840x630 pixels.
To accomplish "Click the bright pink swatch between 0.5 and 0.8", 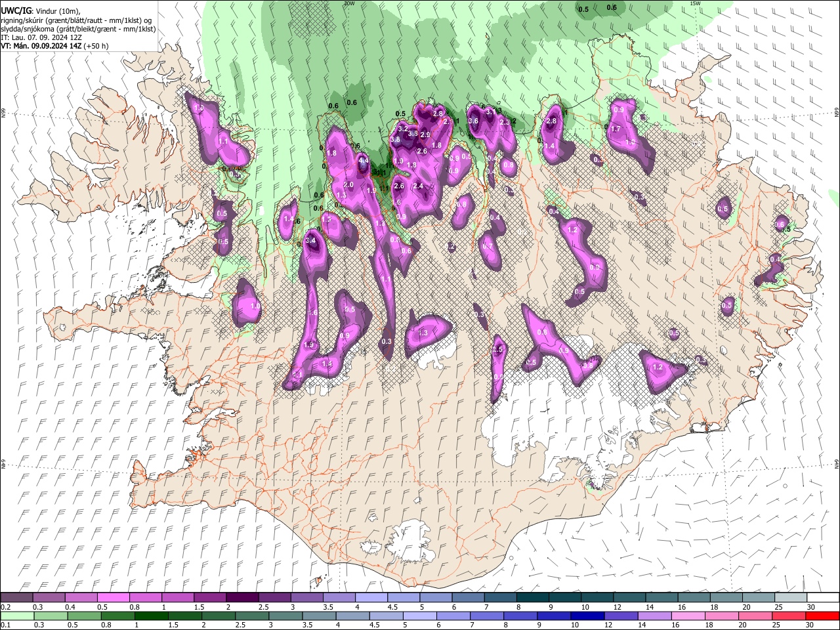I will tap(113, 598).
